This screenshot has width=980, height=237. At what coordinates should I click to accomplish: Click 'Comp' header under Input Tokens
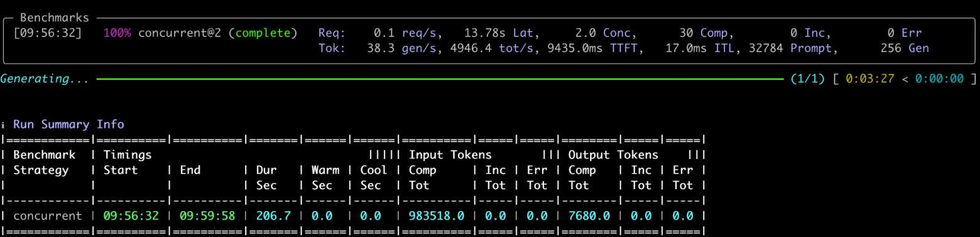click(x=423, y=170)
